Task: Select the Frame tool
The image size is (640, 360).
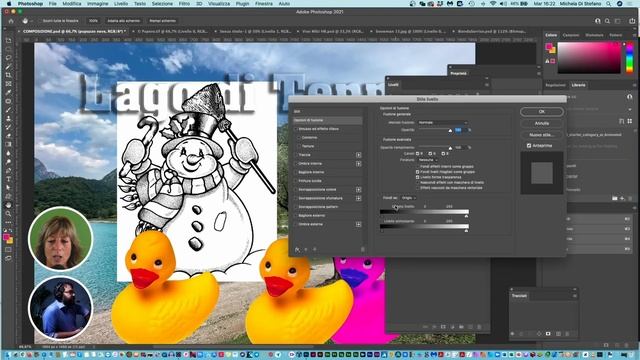Action: point(8,84)
